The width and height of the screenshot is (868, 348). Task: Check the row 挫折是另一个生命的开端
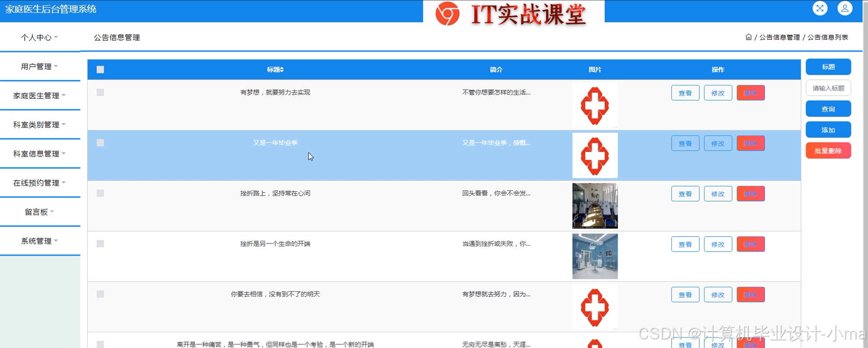tap(100, 243)
